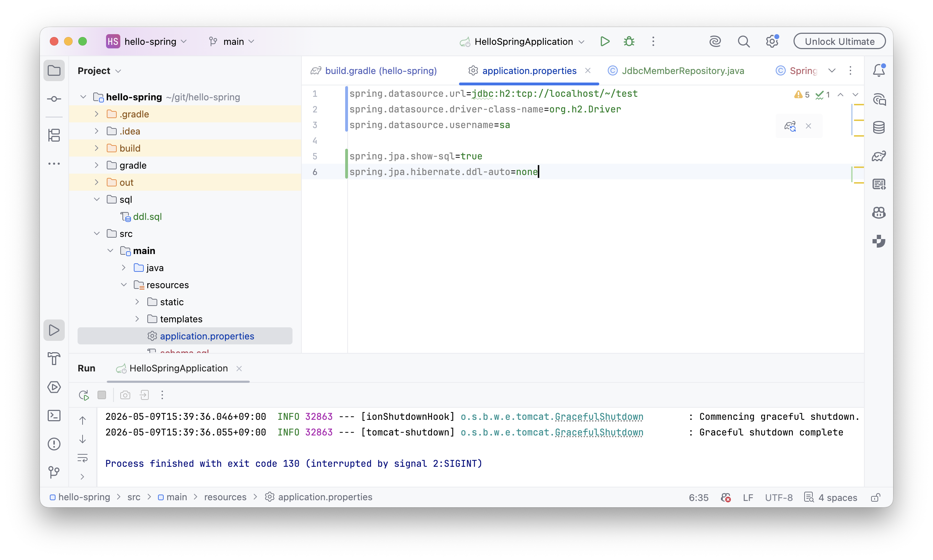Expand the templates folder
The image size is (933, 560).
pyautogui.click(x=137, y=319)
